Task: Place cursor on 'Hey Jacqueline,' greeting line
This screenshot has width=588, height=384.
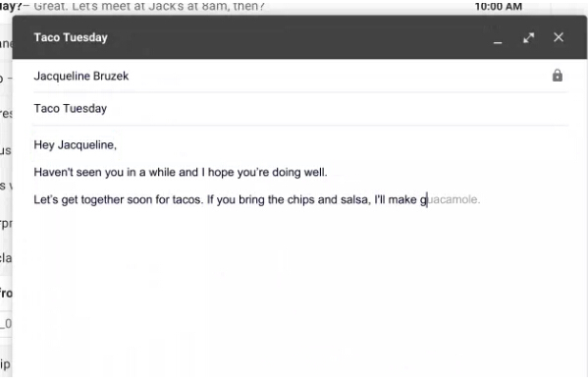Action: click(x=75, y=145)
